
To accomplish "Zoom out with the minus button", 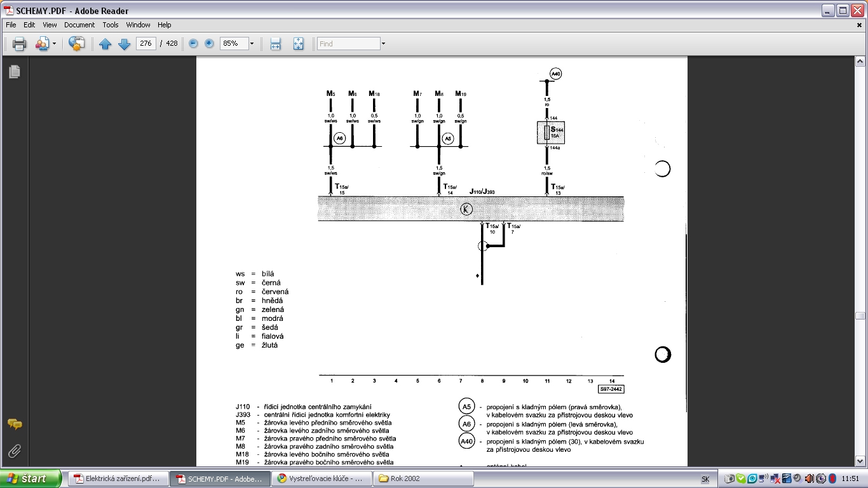I will tap(193, 44).
